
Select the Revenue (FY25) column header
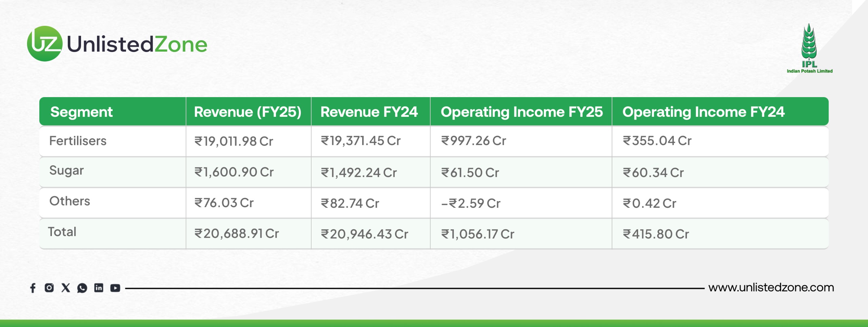[248, 112]
